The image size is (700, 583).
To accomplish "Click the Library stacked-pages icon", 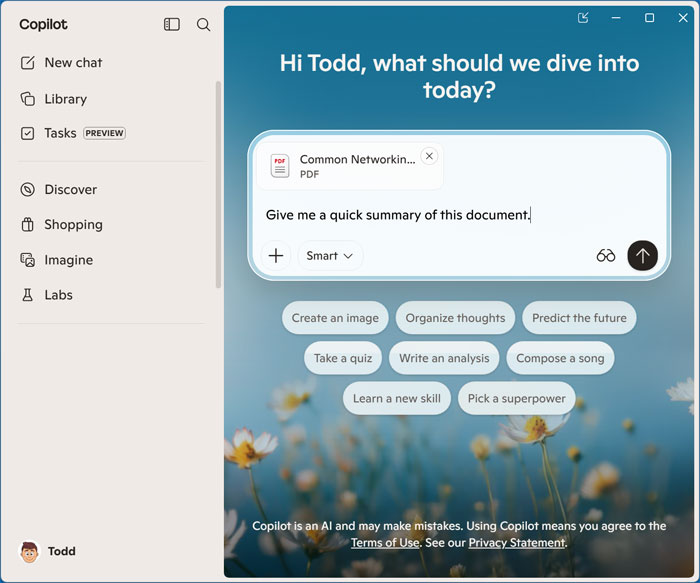I will click(x=27, y=99).
